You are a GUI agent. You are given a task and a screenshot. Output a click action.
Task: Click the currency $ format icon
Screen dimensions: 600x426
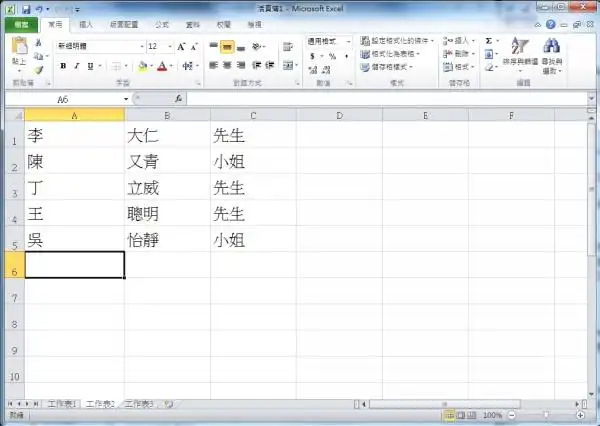[x=312, y=56]
